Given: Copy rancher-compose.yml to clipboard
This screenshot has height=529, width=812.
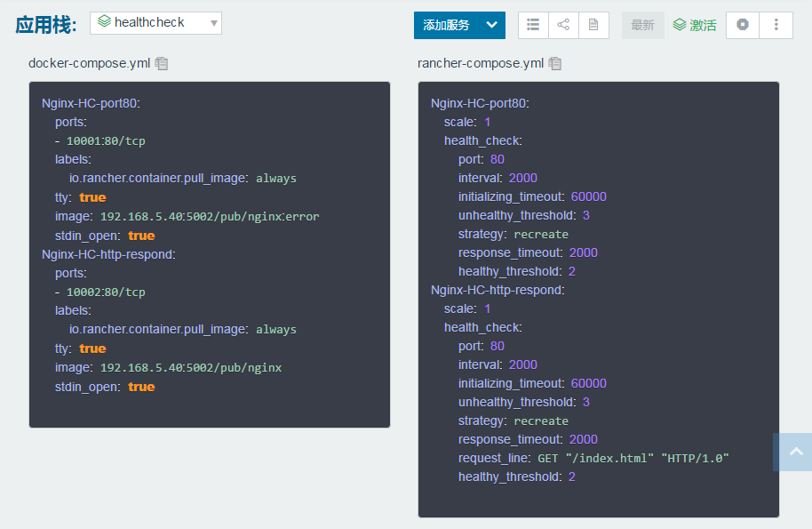Looking at the screenshot, I should (555, 63).
